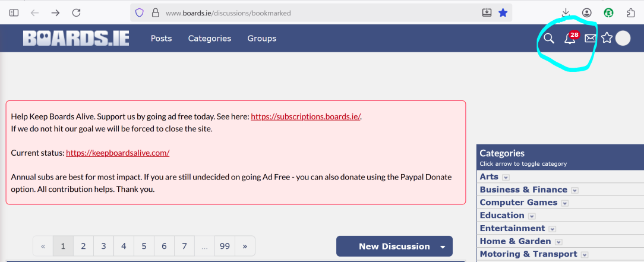Viewport: 644px width, 262px height.
Task: Toggle the browser sidebar panel icon
Action: pos(14,12)
